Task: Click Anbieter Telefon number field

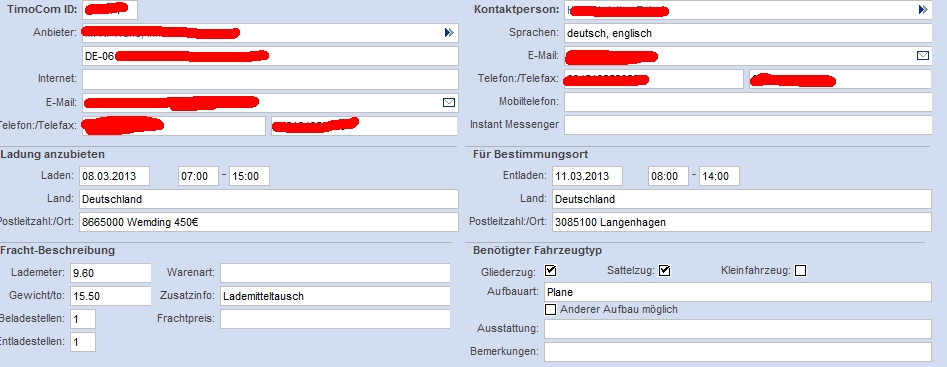Action: (173, 126)
